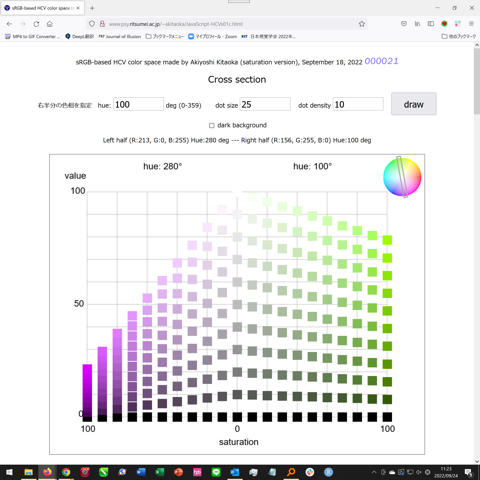Open Google Chrome from the taskbar
480x480 pixels.
point(66,472)
